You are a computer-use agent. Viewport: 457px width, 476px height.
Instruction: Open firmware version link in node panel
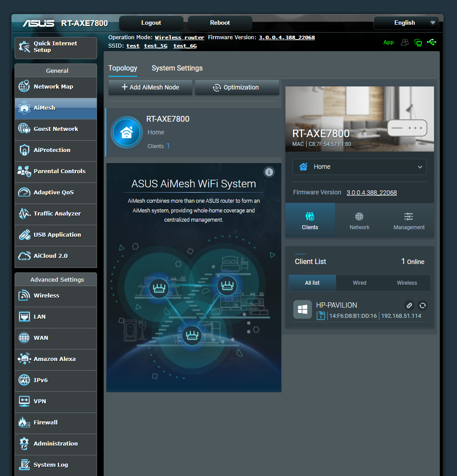click(x=371, y=193)
